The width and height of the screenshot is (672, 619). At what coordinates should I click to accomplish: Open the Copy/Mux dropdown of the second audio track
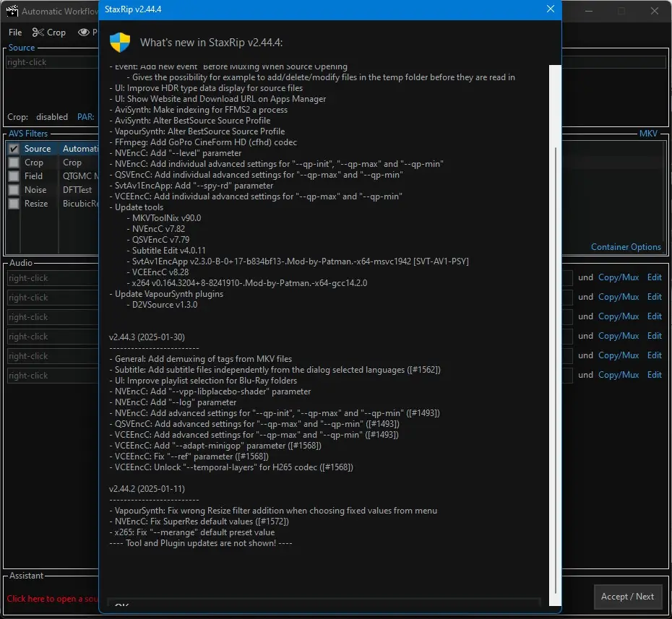(619, 296)
